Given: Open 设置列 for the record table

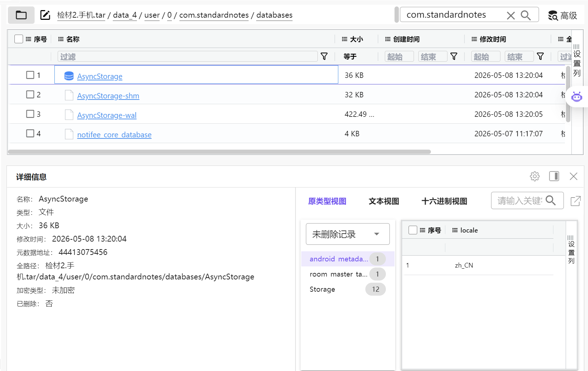Looking at the screenshot, I should tap(571, 249).
